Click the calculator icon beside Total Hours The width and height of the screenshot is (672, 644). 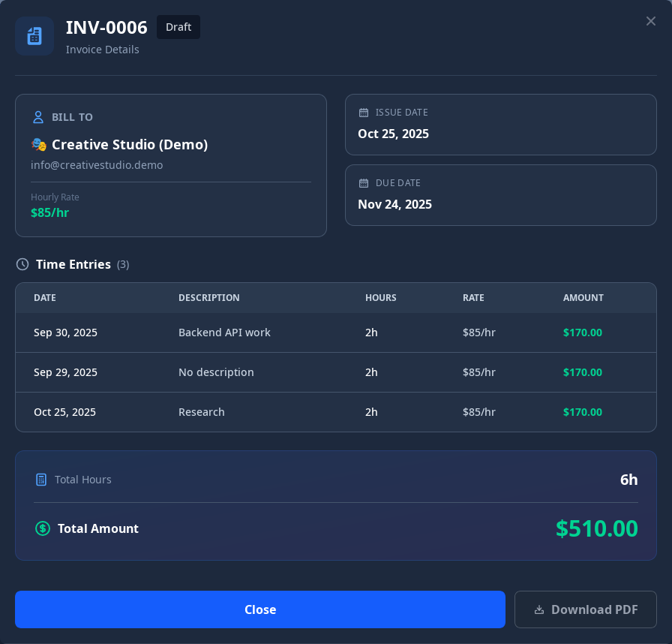41,479
